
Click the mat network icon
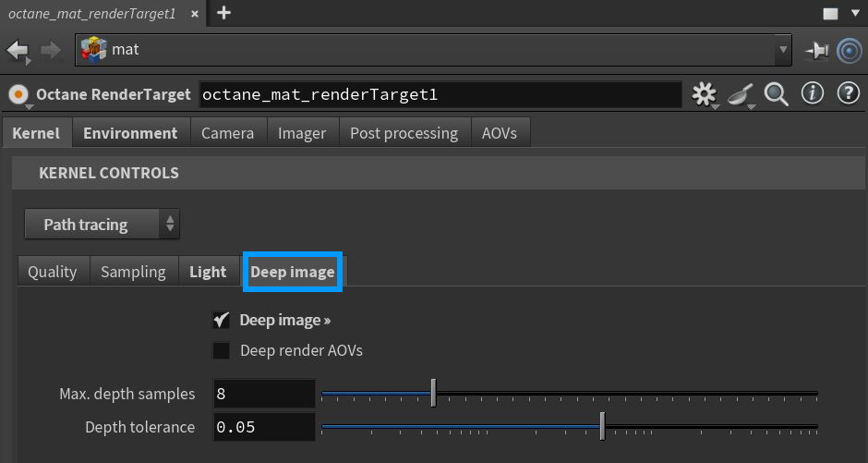click(93, 50)
